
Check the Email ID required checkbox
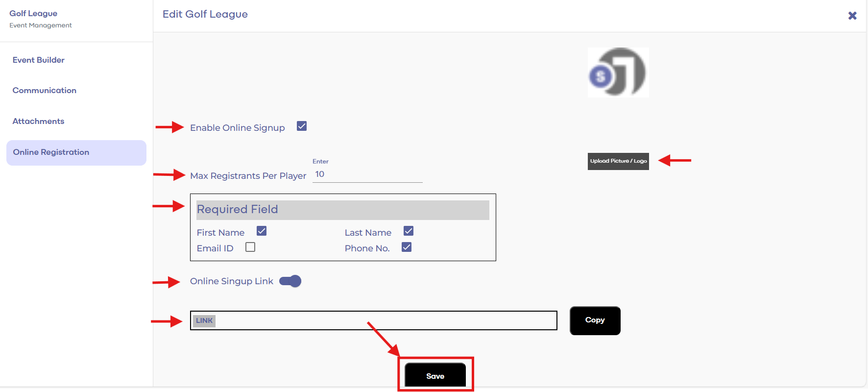[250, 247]
